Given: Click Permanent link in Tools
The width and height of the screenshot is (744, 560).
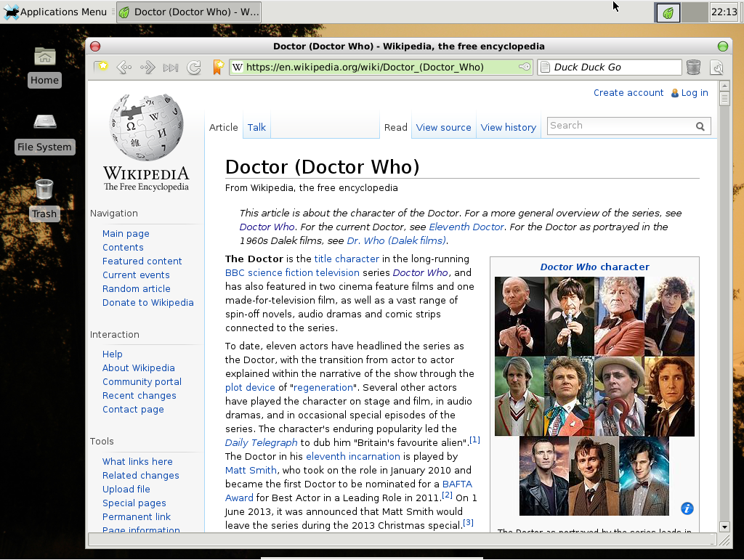Looking at the screenshot, I should (137, 516).
